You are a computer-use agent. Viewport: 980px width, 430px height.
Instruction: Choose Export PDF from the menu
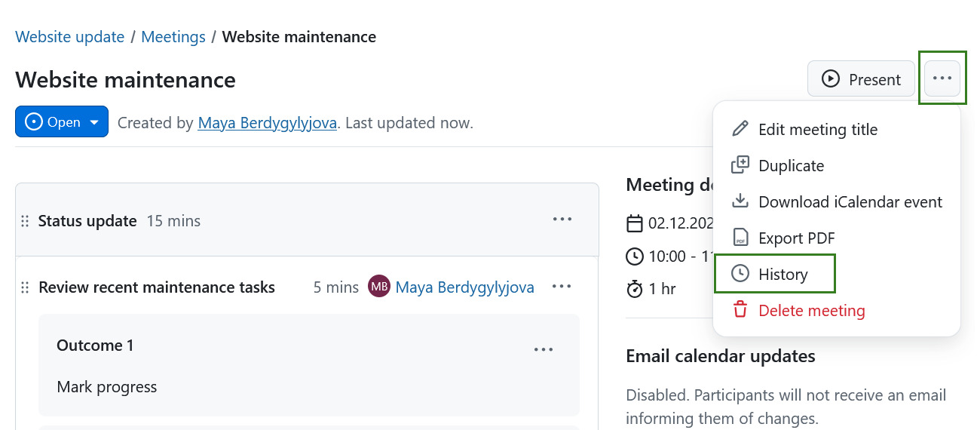point(796,238)
